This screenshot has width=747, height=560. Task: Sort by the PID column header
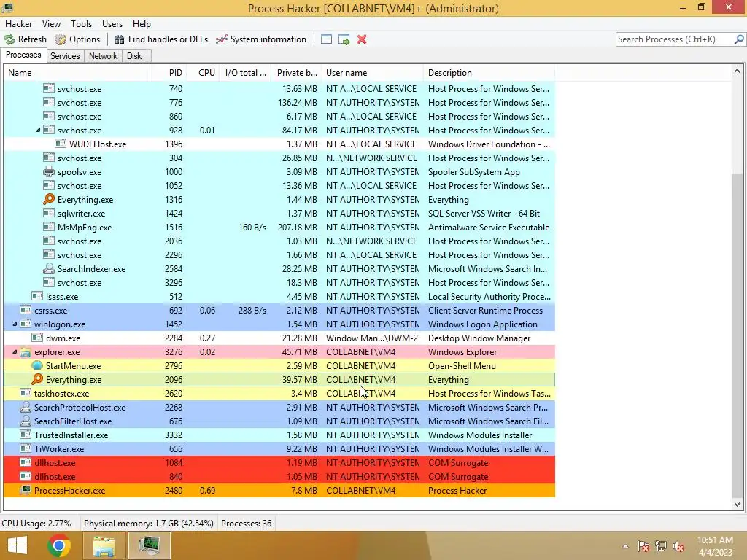pyautogui.click(x=168, y=73)
